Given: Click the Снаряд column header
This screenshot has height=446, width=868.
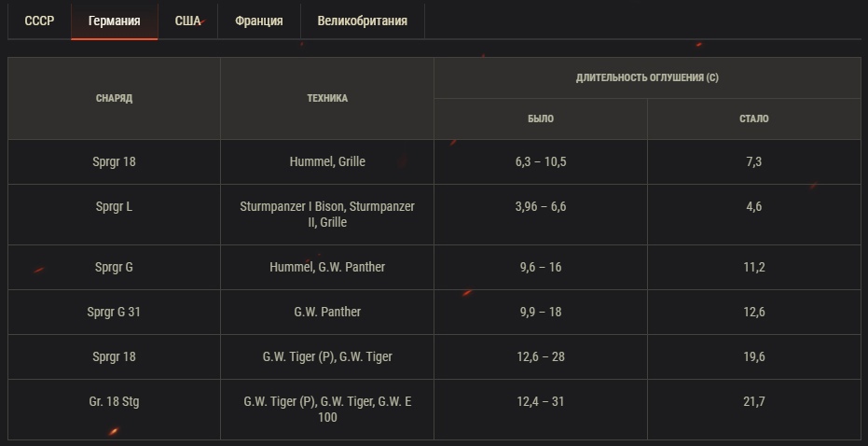Looking at the screenshot, I should (114, 98).
